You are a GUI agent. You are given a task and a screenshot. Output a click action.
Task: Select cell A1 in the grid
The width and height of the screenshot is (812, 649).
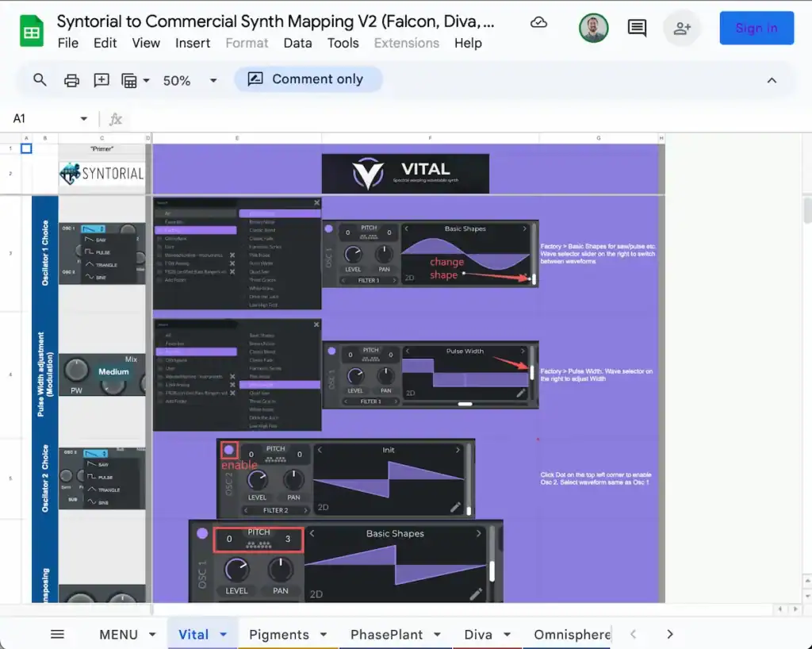tap(26, 148)
